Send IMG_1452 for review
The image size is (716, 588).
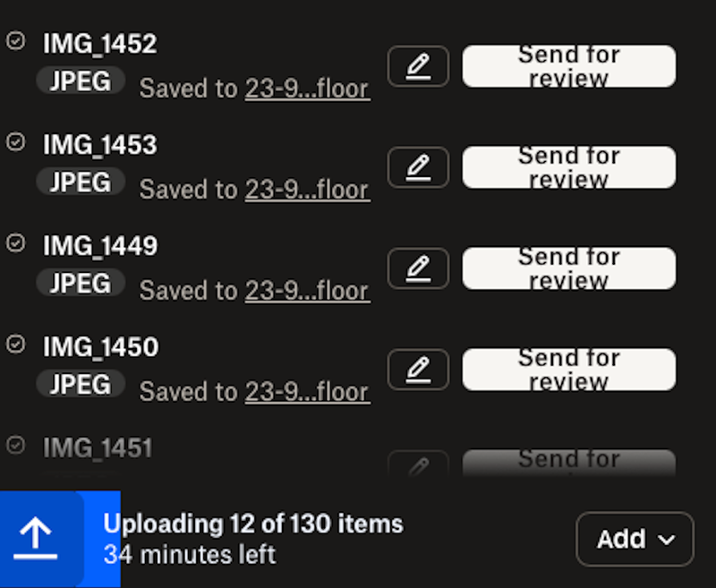click(x=568, y=66)
